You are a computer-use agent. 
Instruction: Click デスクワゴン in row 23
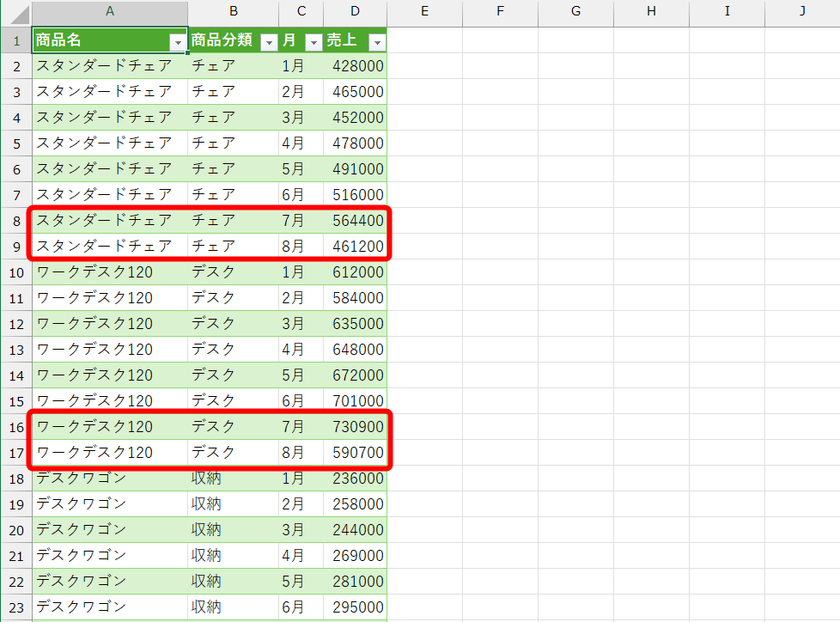(110, 607)
